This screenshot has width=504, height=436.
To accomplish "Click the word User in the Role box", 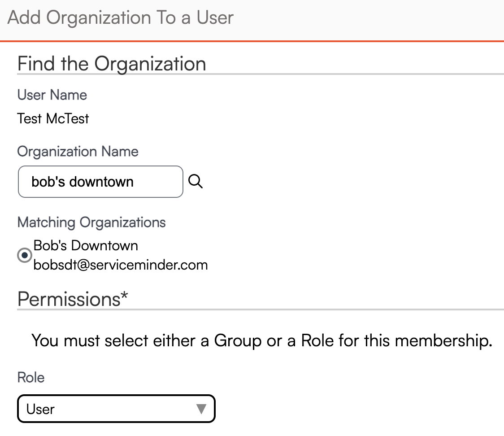I will click(x=40, y=409).
